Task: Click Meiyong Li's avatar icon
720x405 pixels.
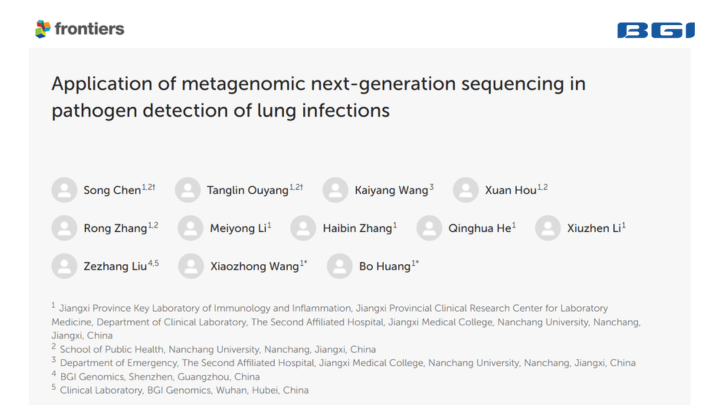Action: click(x=190, y=228)
